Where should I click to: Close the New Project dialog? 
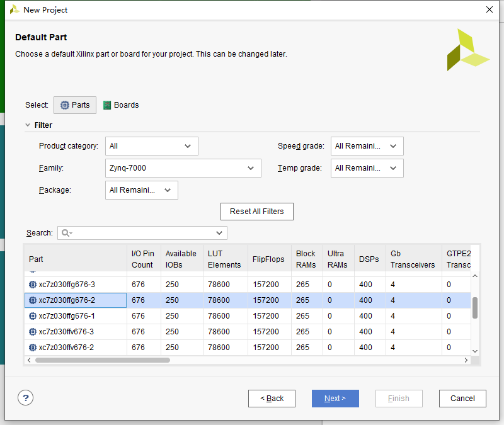[x=490, y=9]
